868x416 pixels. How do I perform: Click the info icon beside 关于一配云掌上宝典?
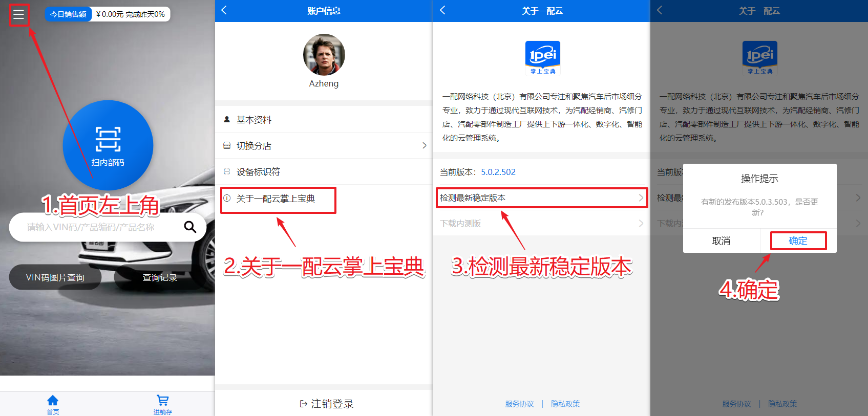pyautogui.click(x=227, y=198)
